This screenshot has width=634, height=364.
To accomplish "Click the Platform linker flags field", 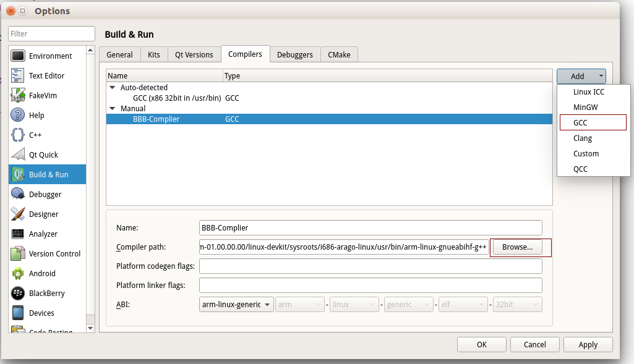I will [371, 286].
